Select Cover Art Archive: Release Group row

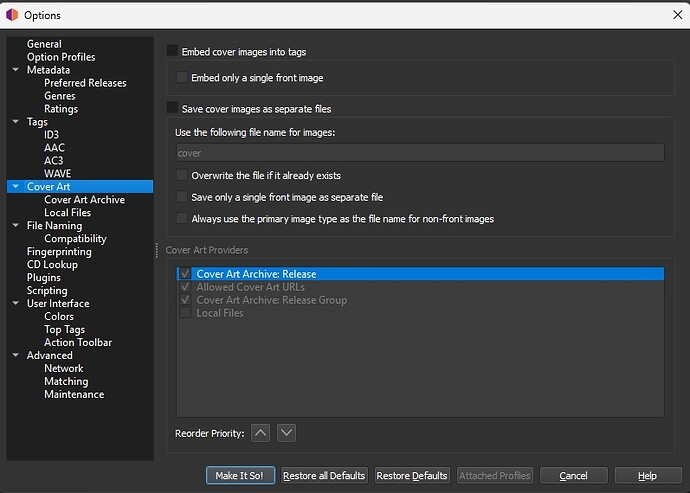pos(420,300)
